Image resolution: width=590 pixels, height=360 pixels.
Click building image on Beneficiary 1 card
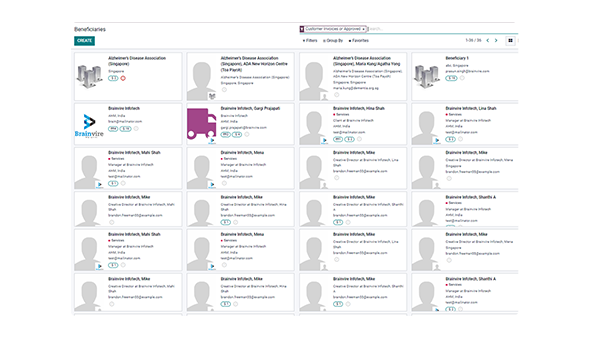coord(427,76)
